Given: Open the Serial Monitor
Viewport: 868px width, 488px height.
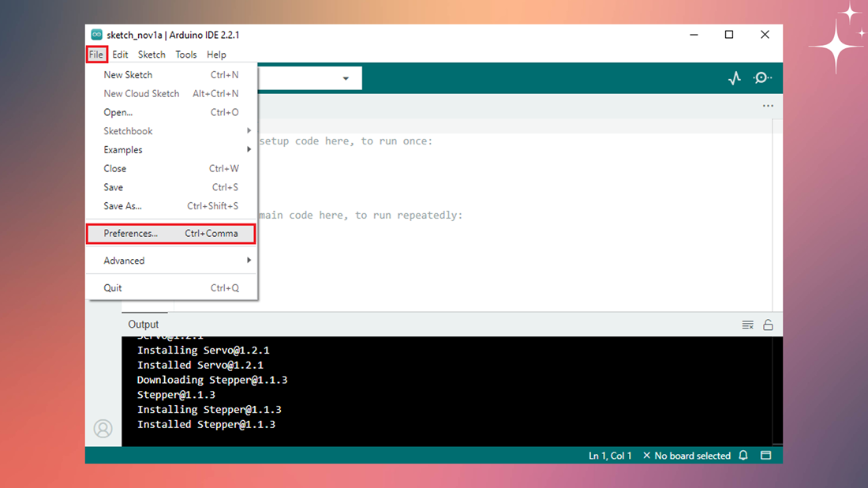Looking at the screenshot, I should click(762, 78).
